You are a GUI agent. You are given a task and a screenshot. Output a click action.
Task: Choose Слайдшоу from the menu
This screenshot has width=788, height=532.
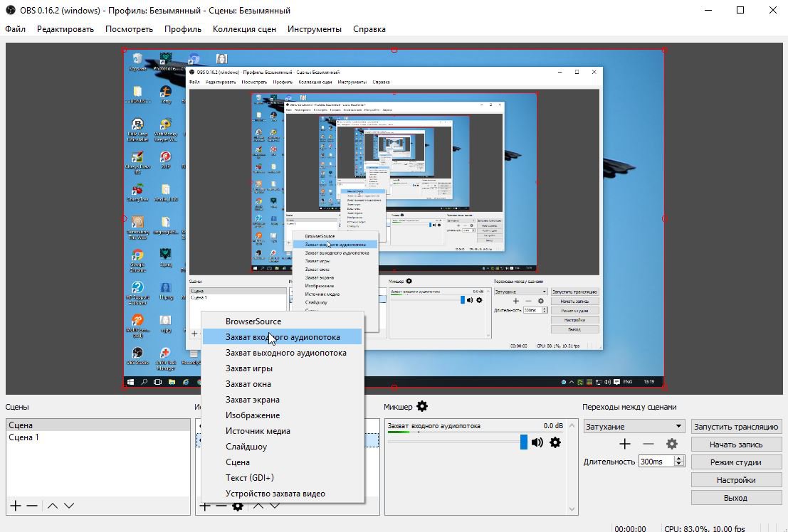283,446
